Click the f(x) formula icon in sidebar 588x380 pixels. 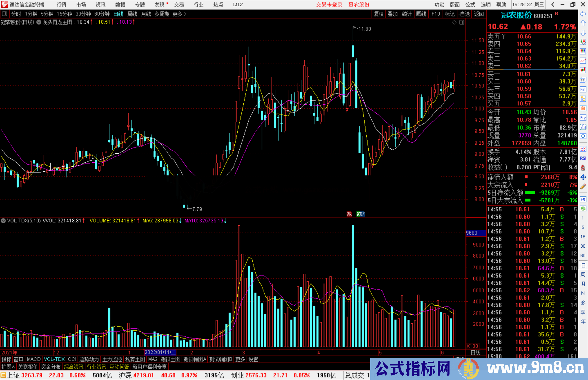583,127
